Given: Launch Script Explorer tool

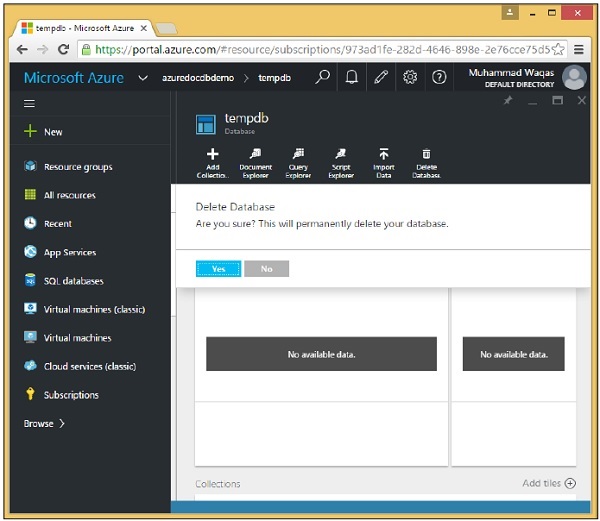Looking at the screenshot, I should pos(341,155).
